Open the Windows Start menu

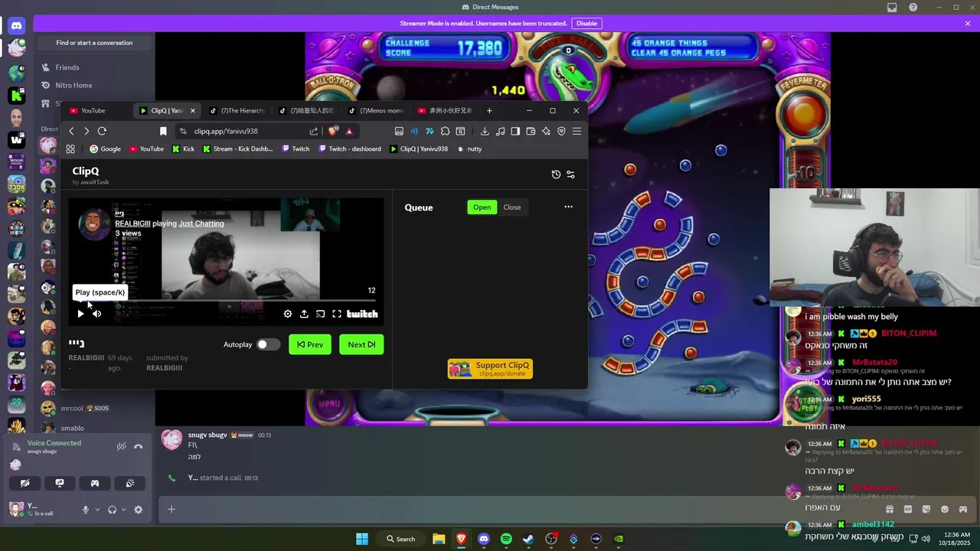(x=362, y=539)
